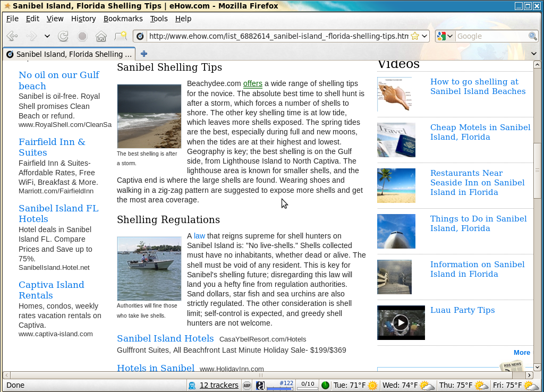Open the Tools menu
544x392 pixels.
click(x=158, y=19)
